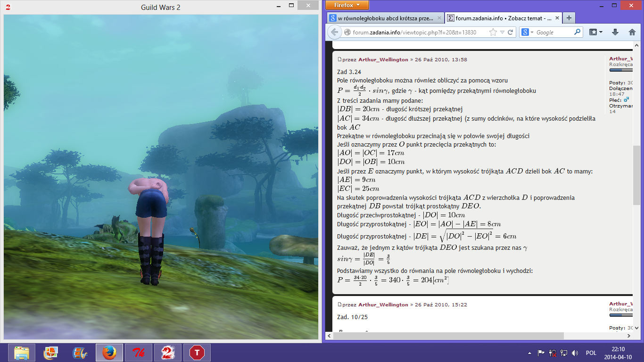
Task: Click the site identity globe icon
Action: click(x=347, y=33)
